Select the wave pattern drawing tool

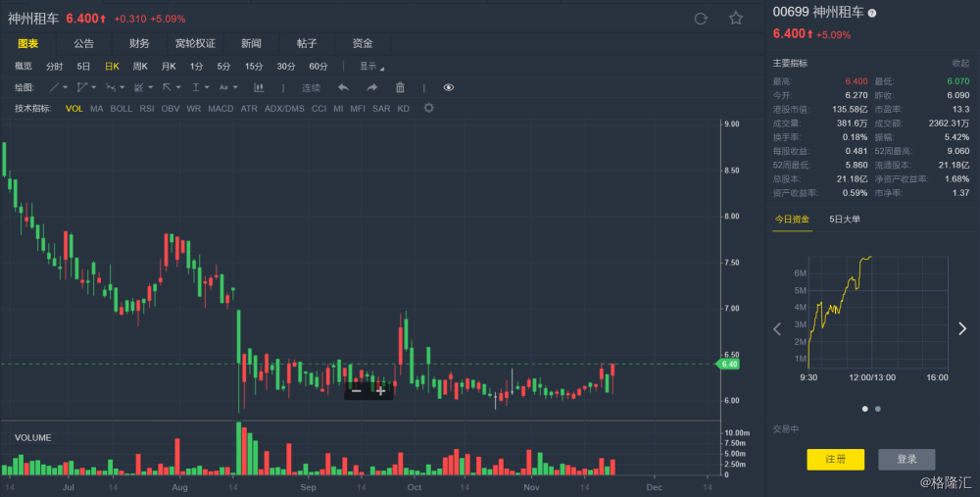pos(111,87)
